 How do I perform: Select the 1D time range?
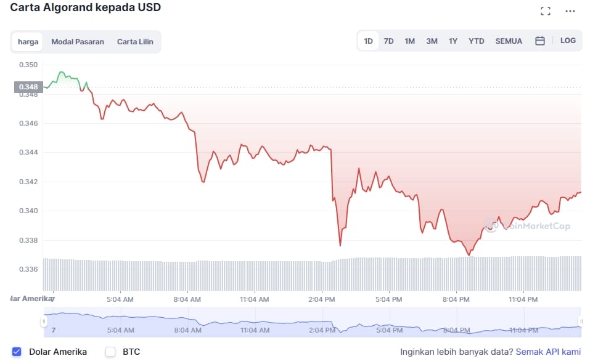tap(368, 41)
